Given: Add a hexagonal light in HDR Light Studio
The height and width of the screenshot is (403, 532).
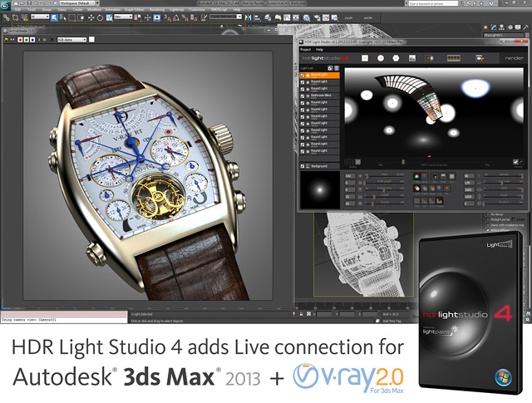Looking at the screenshot, I should (x=396, y=58).
